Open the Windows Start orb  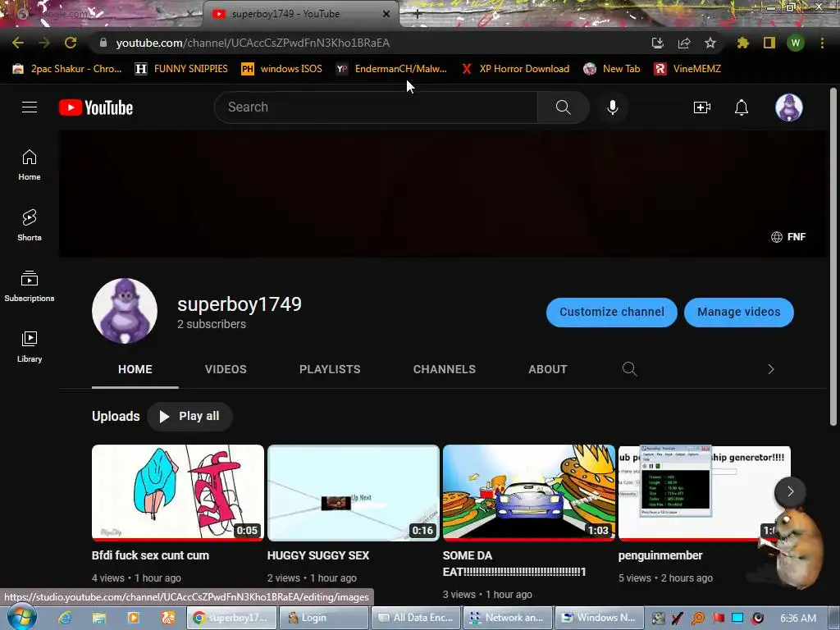(x=21, y=617)
